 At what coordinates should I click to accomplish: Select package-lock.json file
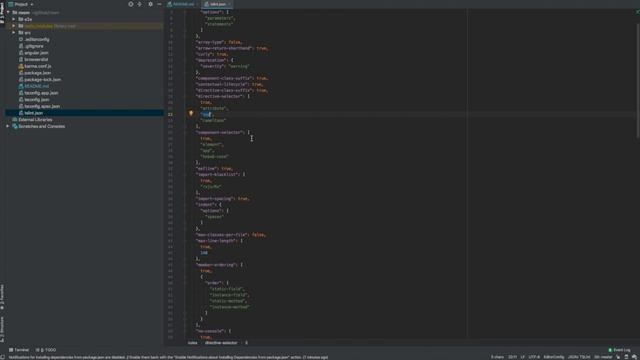coord(42,80)
